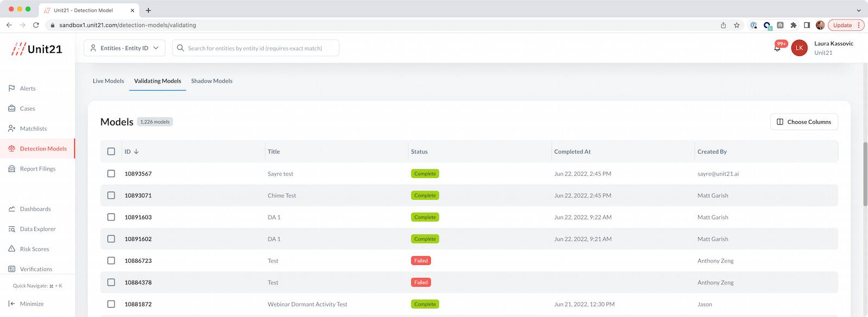Click the page vertical scrollbar
The width and height of the screenshot is (868, 317).
pos(865,174)
